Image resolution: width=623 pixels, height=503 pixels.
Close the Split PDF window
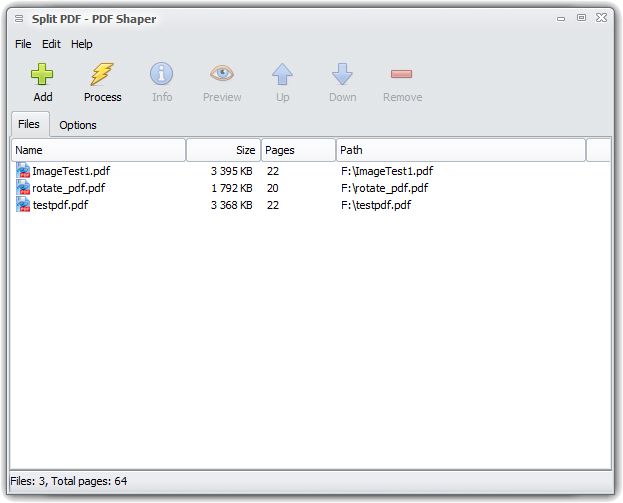tap(601, 17)
